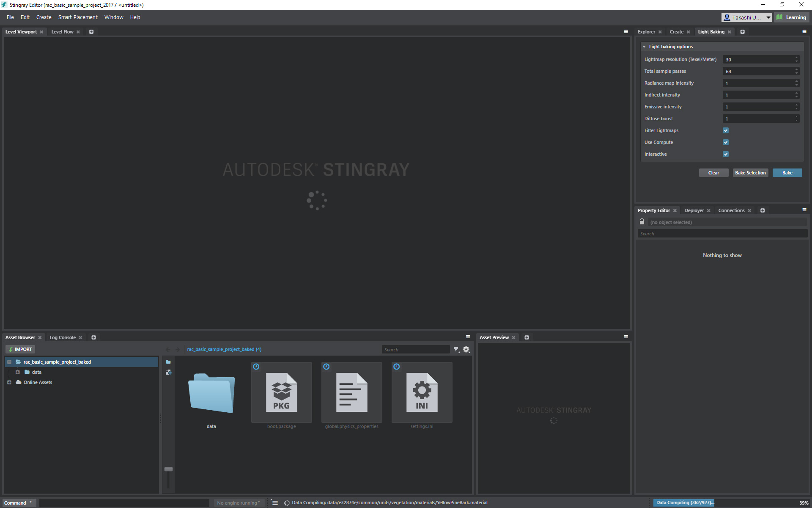Viewport: 812px width, 508px height.
Task: Click the command input field in status bar
Action: point(124,503)
